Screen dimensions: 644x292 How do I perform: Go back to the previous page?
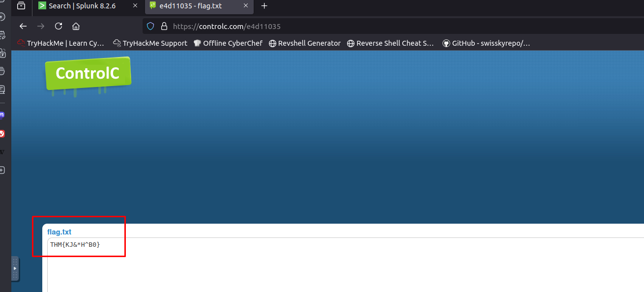(x=23, y=26)
